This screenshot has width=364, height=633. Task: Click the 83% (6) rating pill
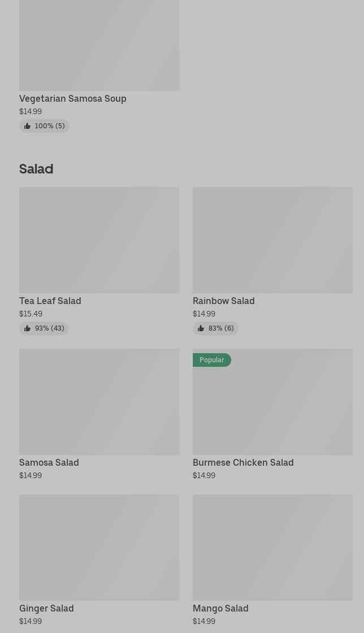coord(215,328)
